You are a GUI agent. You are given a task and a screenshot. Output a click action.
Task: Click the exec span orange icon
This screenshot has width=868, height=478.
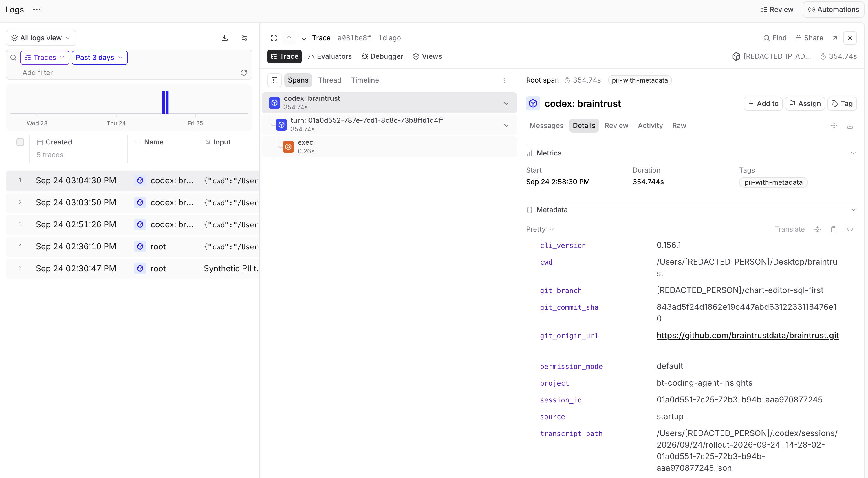[288, 147]
